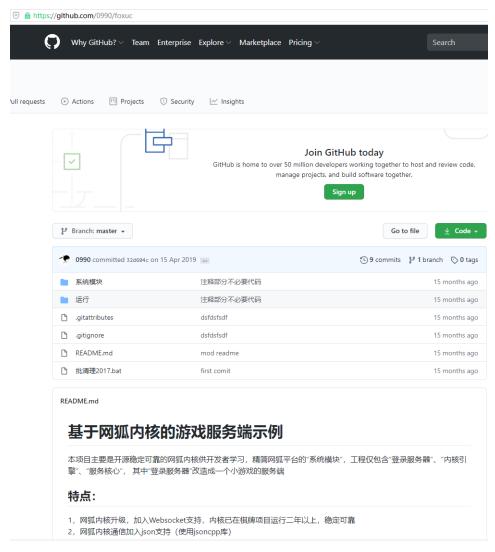This screenshot has height=552, width=495.
Task: Click the Sign up button
Action: 344,192
